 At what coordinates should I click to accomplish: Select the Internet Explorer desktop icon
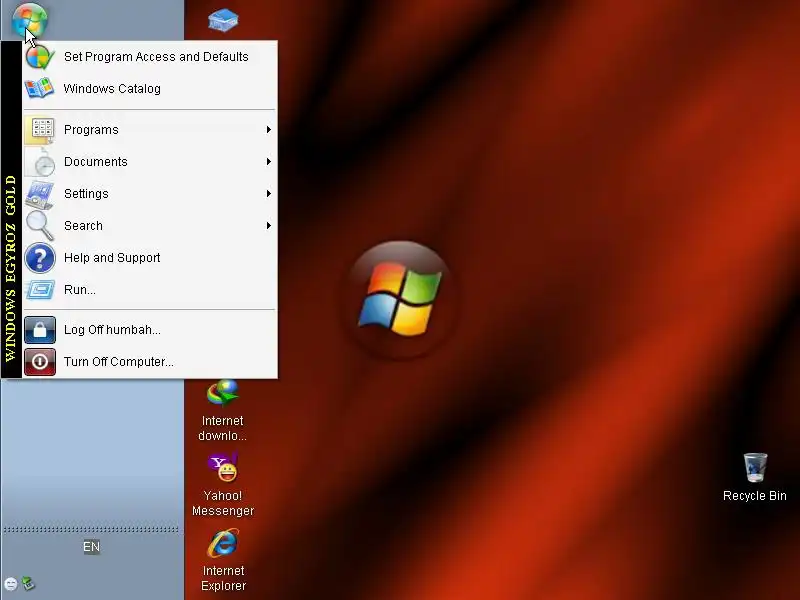[x=223, y=560]
